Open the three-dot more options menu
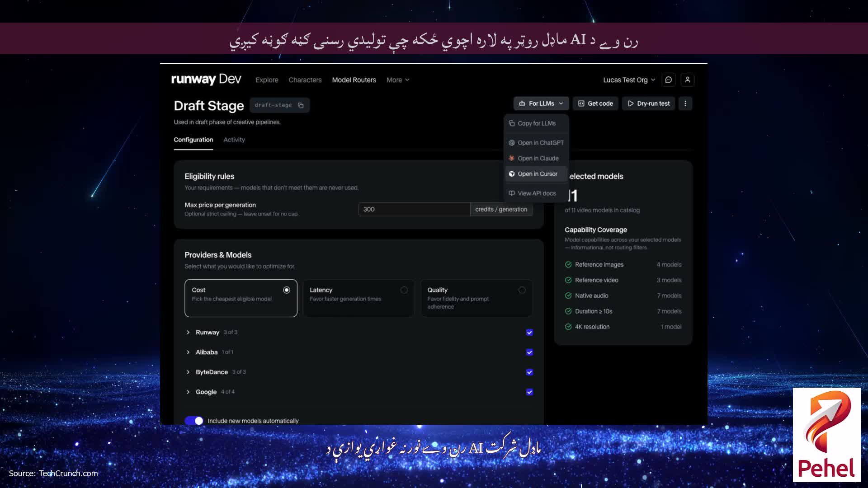The image size is (868, 488). [685, 103]
